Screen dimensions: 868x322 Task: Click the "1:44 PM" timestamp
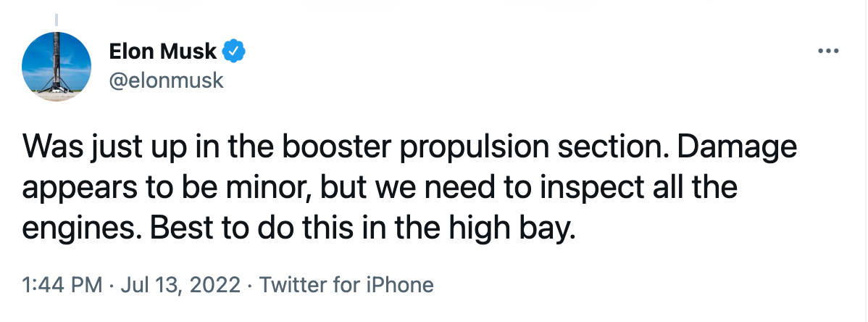[62, 284]
